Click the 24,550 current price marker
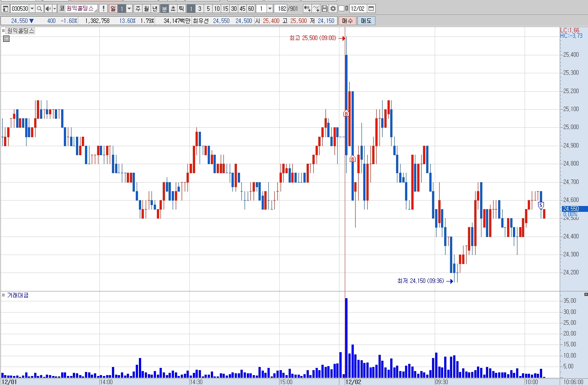The height and width of the screenshot is (385, 588). (x=570, y=209)
